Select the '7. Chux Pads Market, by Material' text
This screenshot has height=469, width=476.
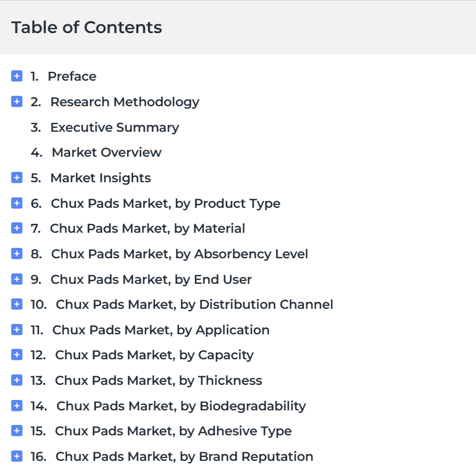click(138, 229)
